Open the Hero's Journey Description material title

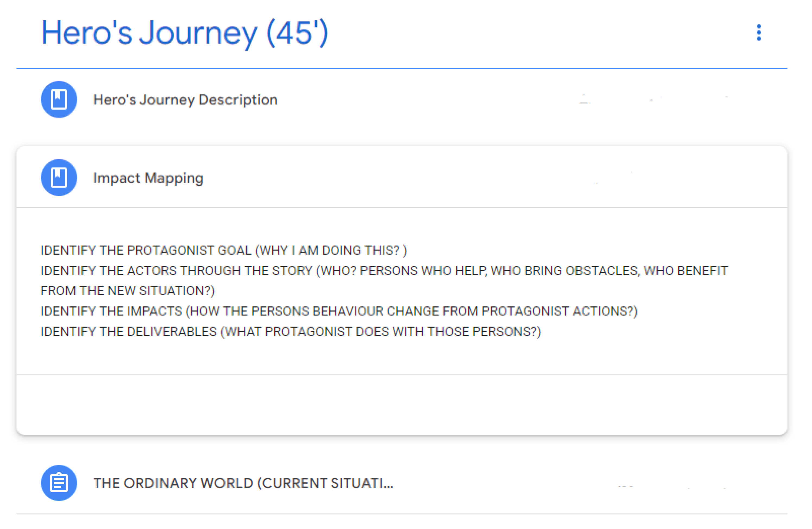[x=185, y=100]
